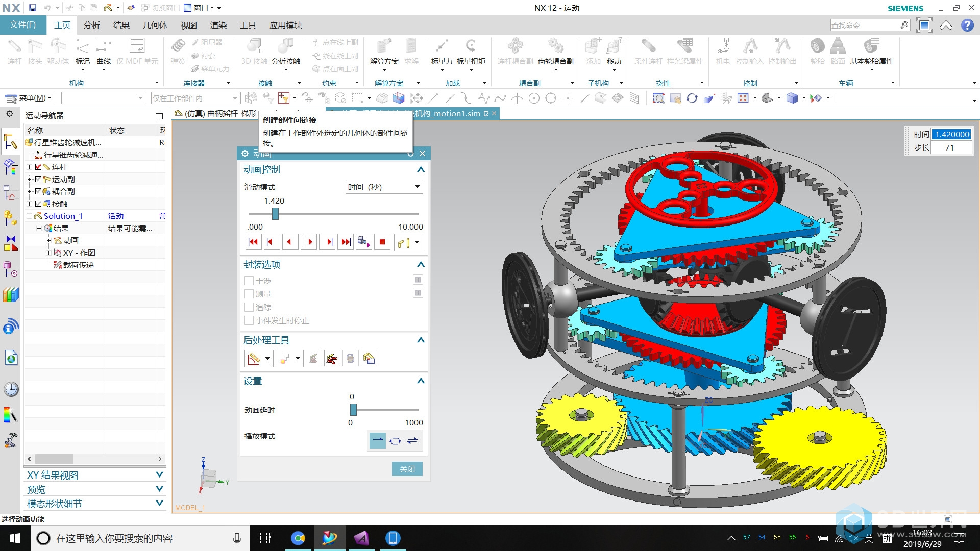
Task: Open the 主页 ribbon tab
Action: [62, 25]
